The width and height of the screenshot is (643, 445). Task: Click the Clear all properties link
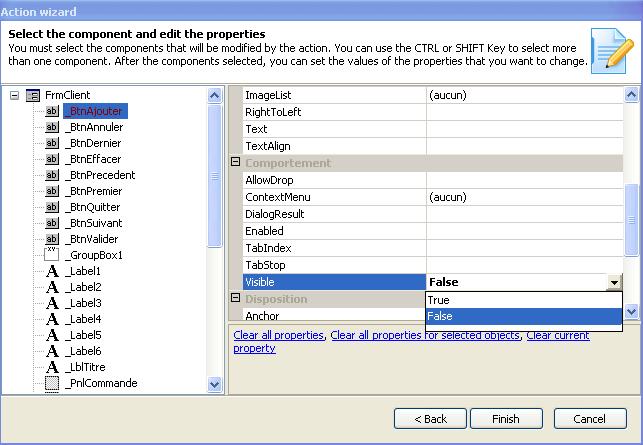coord(279,335)
